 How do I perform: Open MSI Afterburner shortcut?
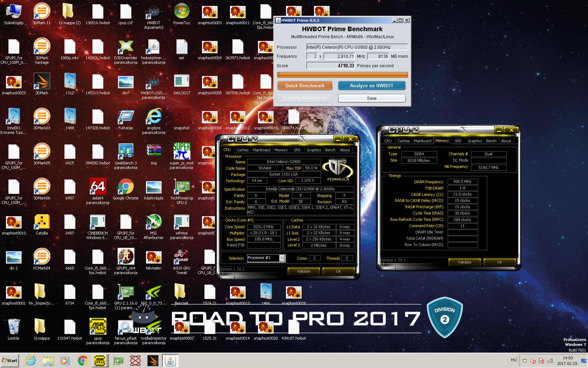tap(154, 226)
